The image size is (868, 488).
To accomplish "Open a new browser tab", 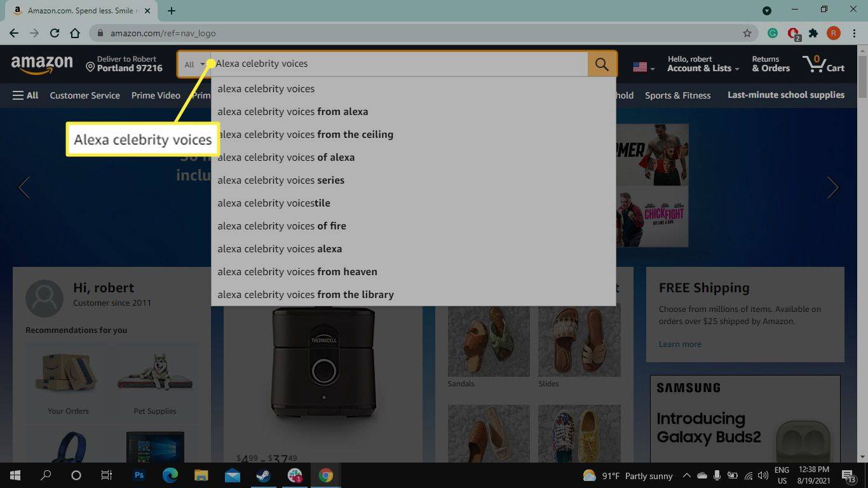I will [x=172, y=10].
